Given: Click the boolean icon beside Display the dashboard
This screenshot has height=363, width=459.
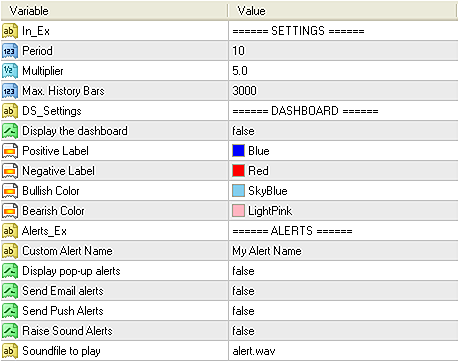Looking at the screenshot, I should click(10, 131).
